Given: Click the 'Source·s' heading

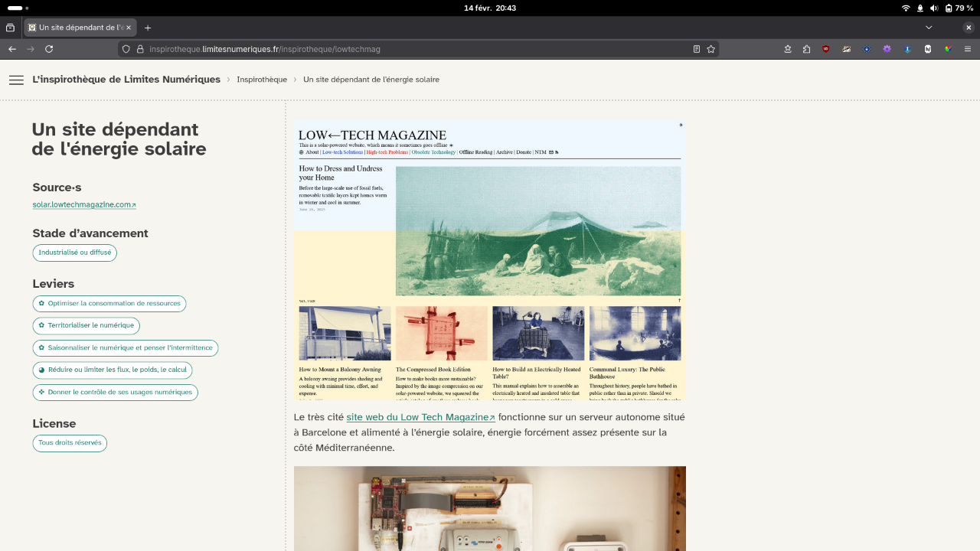Looking at the screenshot, I should point(57,187).
